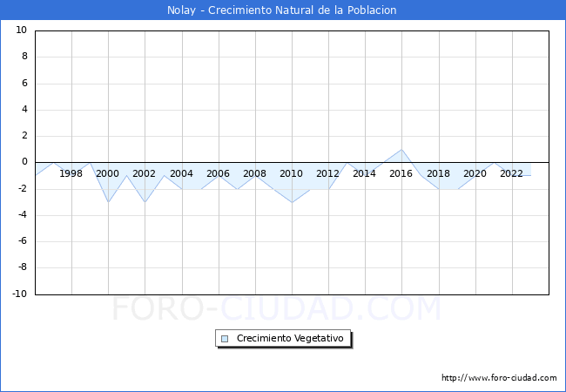Click the year label 1998
The image size is (566, 392).
[x=71, y=173]
